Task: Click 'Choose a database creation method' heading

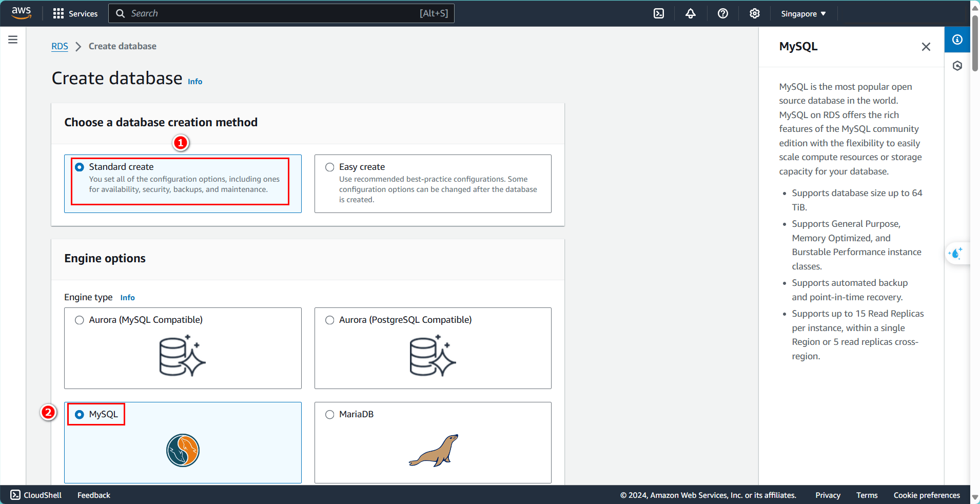Action: [x=161, y=122]
